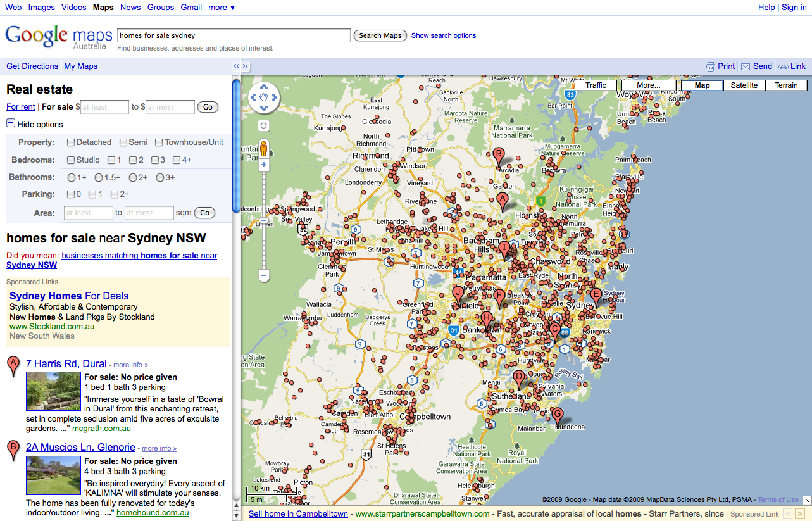This screenshot has height=521, width=812.
Task: Click the B pin beside the 2A Muscios Ln listing
Action: click(13, 450)
